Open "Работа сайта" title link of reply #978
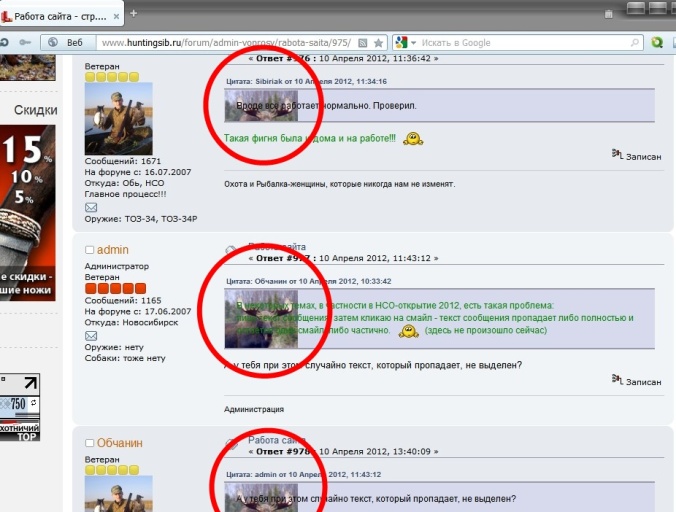Viewport: 676px width, 512px height. pyautogui.click(x=277, y=440)
